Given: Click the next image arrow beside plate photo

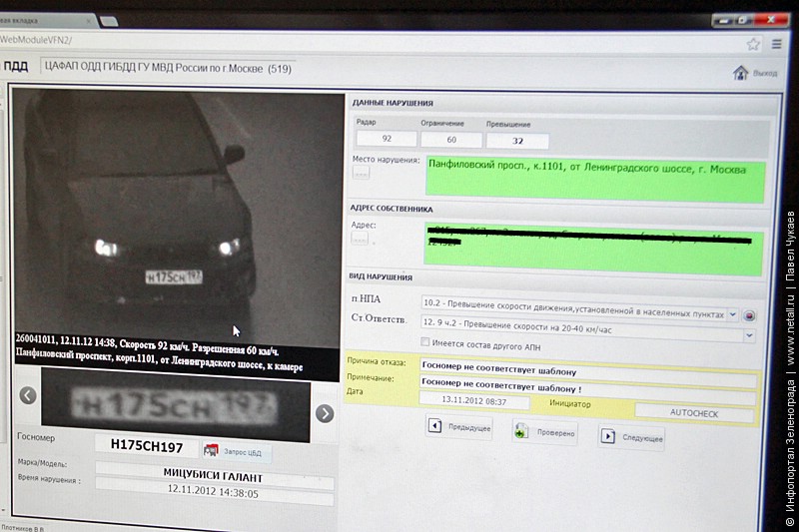Looking at the screenshot, I should pyautogui.click(x=325, y=412).
